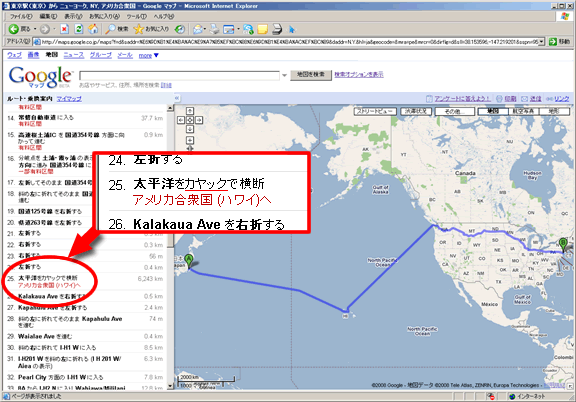Open search box suggestions dropdown arrow
Image resolution: width=576 pixels, height=402 pixels.
[x=284, y=76]
